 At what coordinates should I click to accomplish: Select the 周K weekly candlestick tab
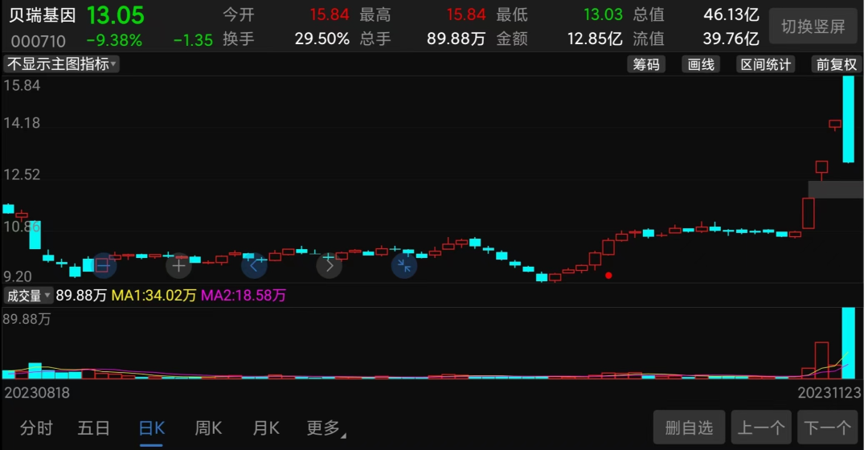208,427
